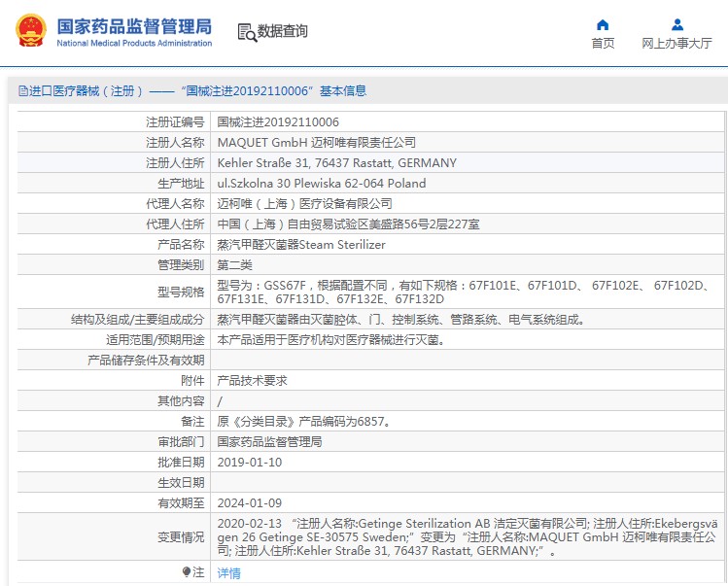Select the remark cell mentioning 6857
The width and height of the screenshot is (728, 586).
tap(468, 422)
